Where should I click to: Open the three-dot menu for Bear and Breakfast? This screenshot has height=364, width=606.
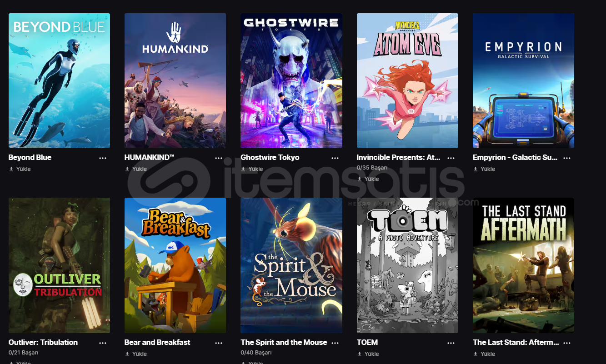pyautogui.click(x=219, y=343)
